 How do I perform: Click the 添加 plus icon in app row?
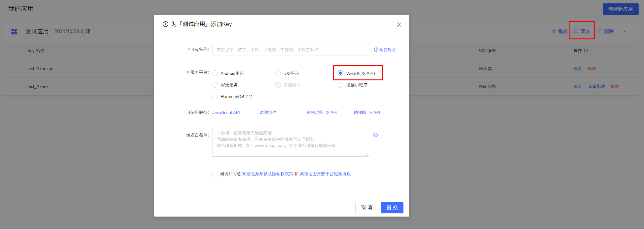tap(576, 31)
